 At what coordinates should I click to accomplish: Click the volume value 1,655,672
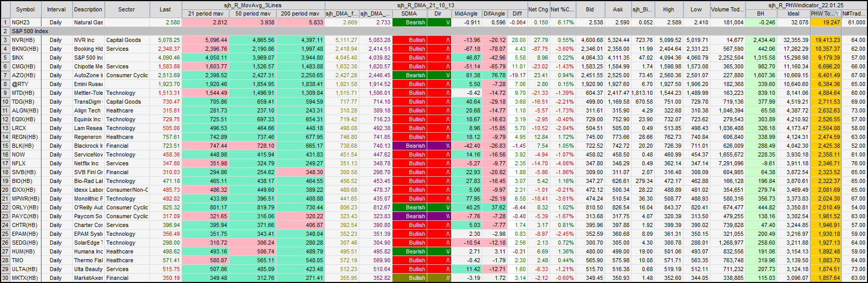tap(727, 154)
